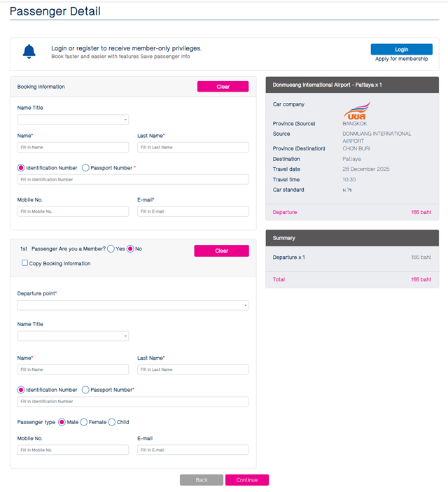Expand the Departure point dropdown
Screen dimensions: 448x492
[x=132, y=305]
